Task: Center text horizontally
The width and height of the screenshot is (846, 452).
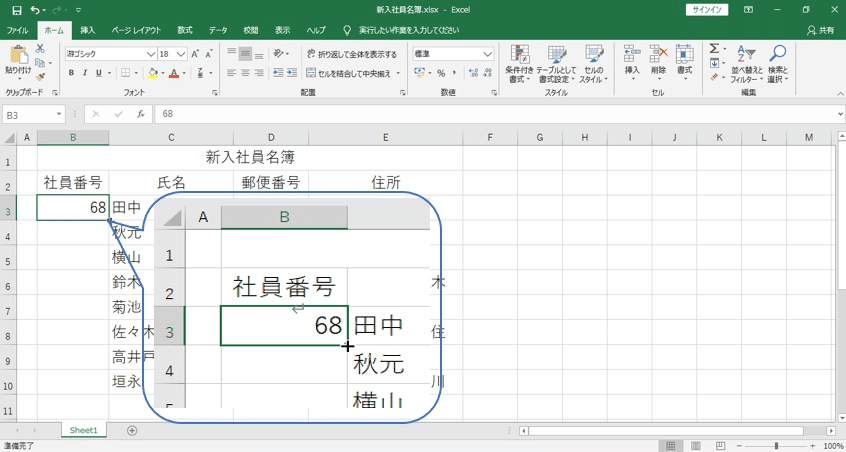Action: click(245, 73)
